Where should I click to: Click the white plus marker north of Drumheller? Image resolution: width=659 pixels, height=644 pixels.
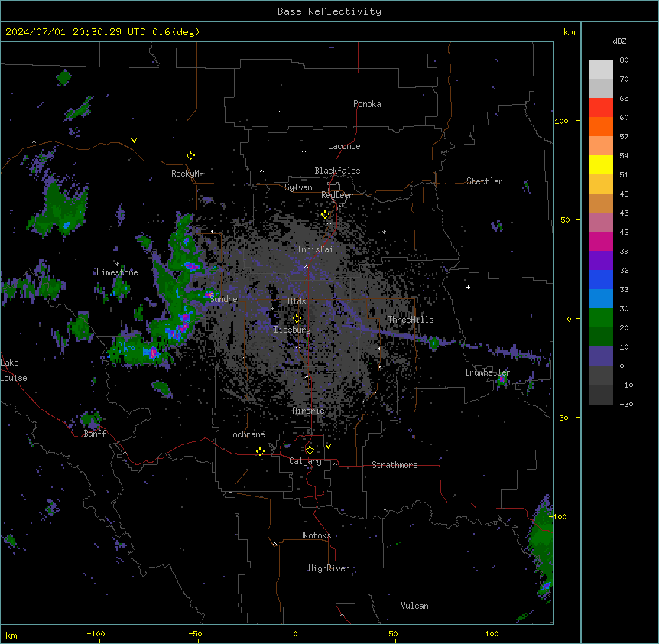(468, 287)
